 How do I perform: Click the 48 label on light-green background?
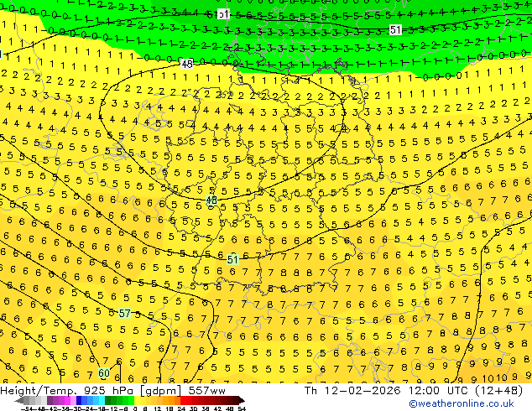coord(211,200)
